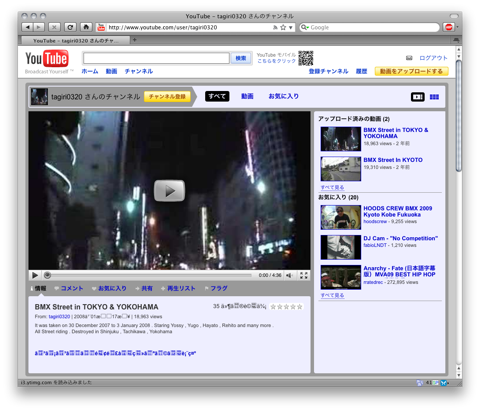Click the red adblock stop icon
Viewport: 480px width, 411px height.
point(449,27)
